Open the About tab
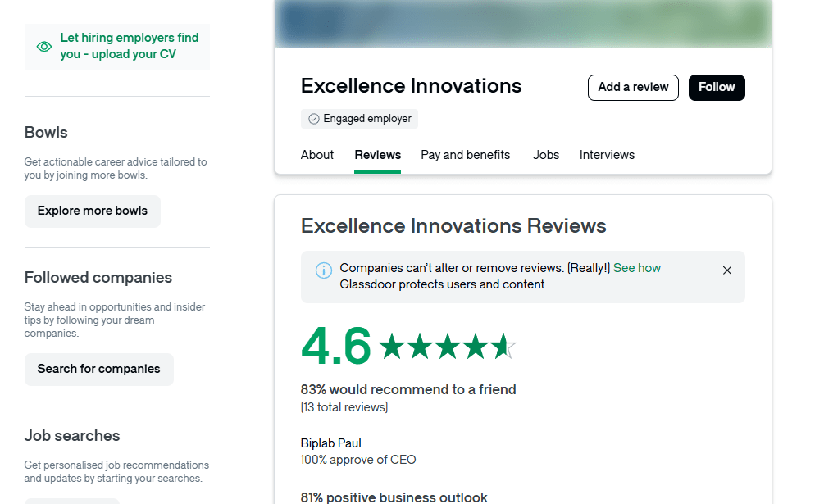Image resolution: width=824 pixels, height=504 pixels. 316,155
